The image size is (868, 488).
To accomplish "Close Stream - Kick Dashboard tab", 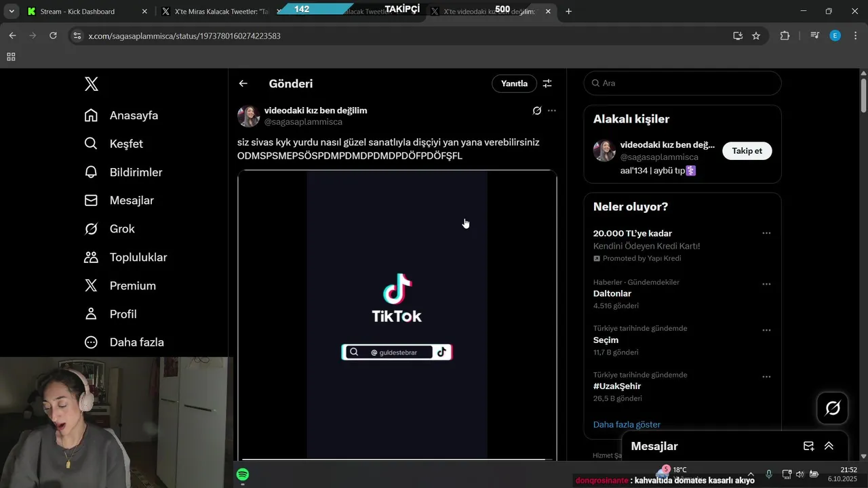I will pyautogui.click(x=144, y=12).
